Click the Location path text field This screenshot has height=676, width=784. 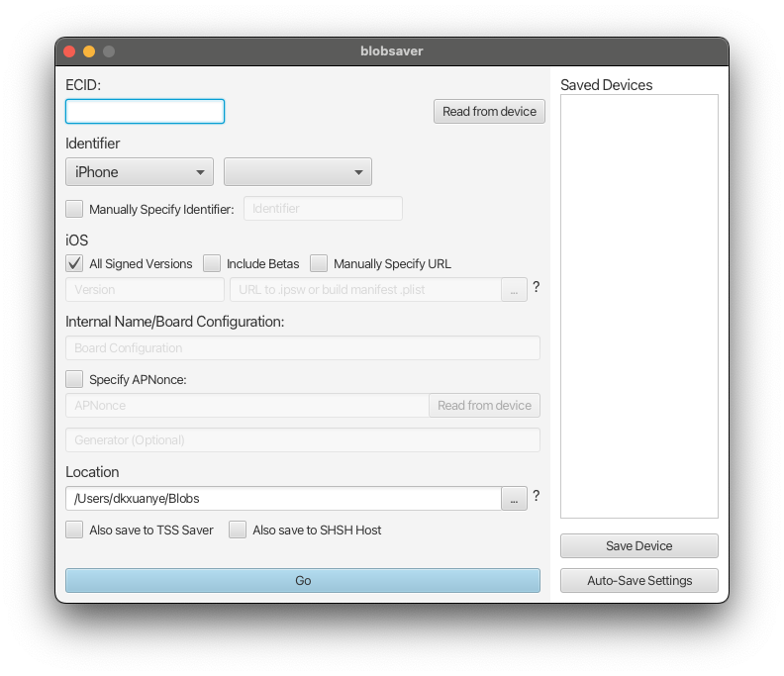(283, 498)
